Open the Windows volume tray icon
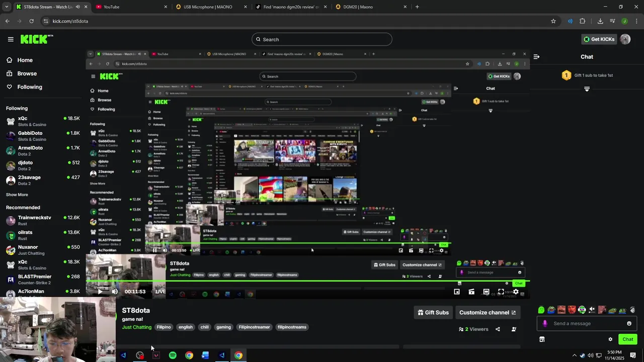This screenshot has width=644, height=362. 590,355
